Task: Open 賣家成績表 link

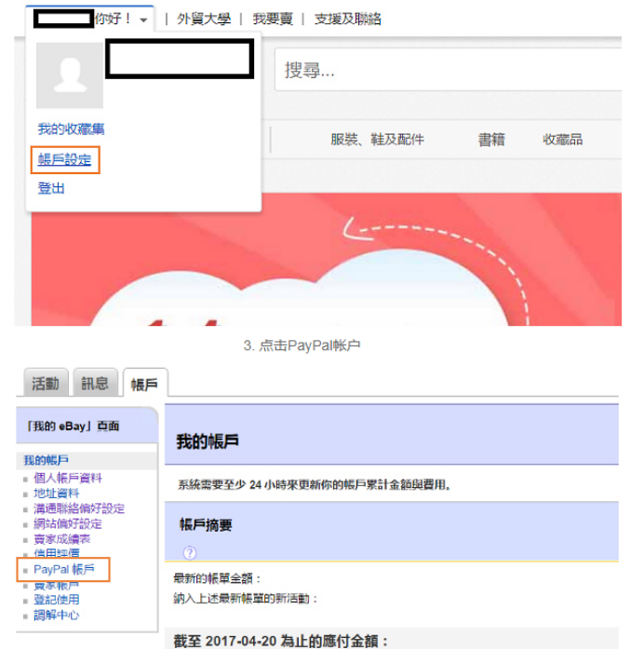Action: pyautogui.click(x=62, y=539)
